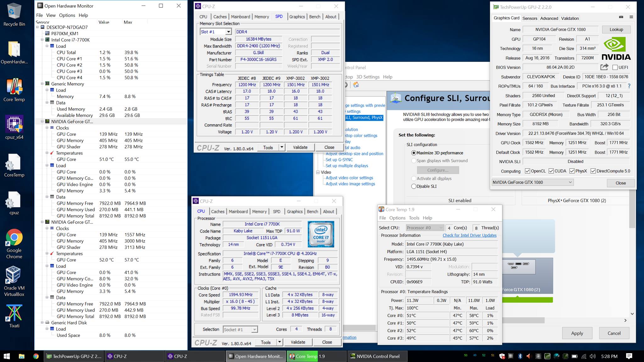Open the Tools menu in Core Temp

tap(414, 218)
